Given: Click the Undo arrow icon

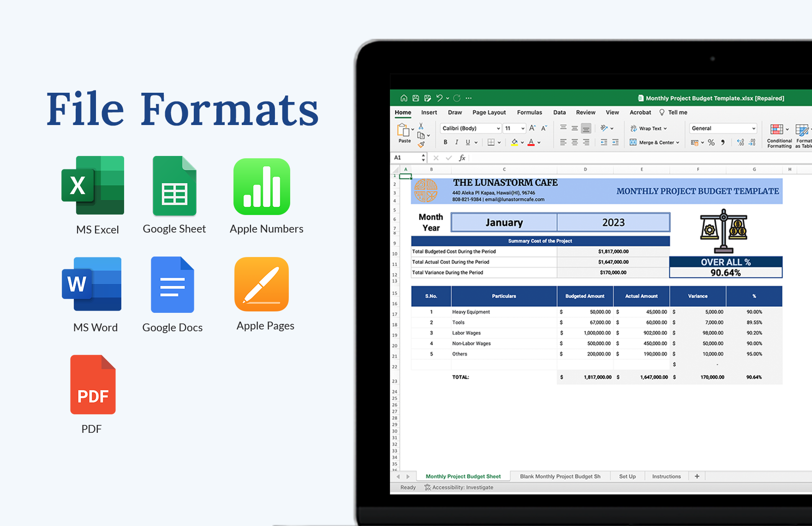Looking at the screenshot, I should pyautogui.click(x=439, y=98).
